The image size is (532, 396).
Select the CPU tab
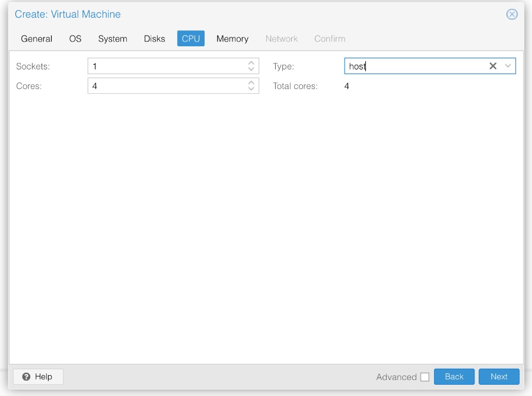point(191,39)
